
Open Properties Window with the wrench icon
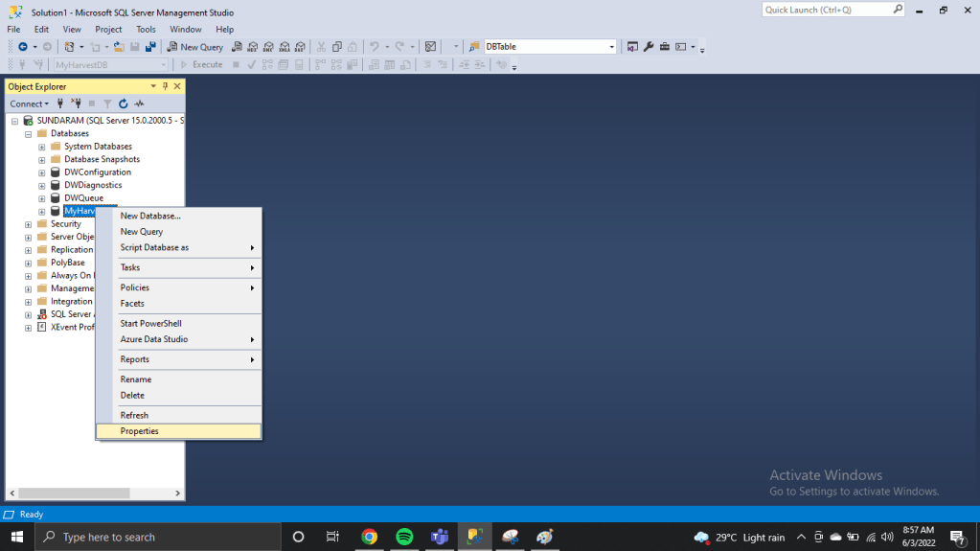coord(649,47)
